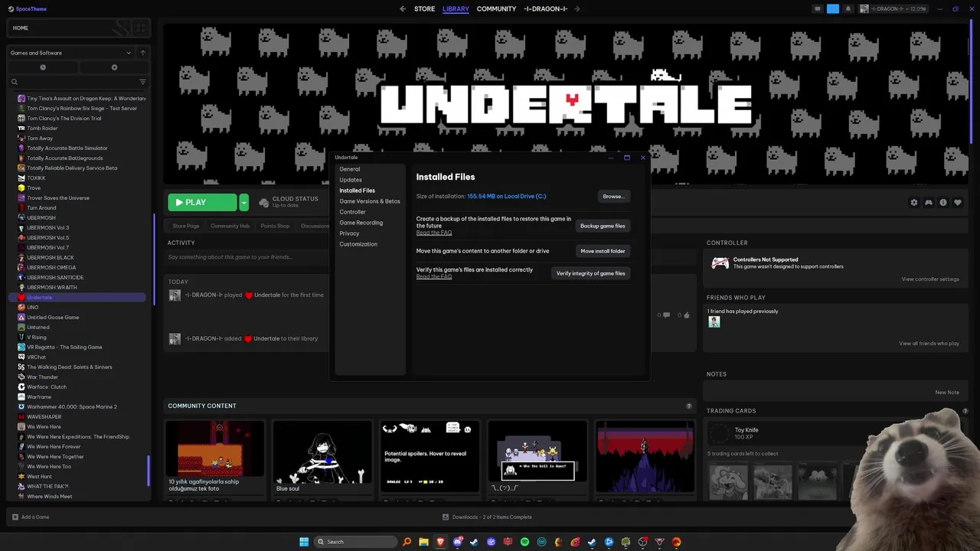The width and height of the screenshot is (980, 551).
Task: Open the Community Hub tab
Action: (230, 226)
